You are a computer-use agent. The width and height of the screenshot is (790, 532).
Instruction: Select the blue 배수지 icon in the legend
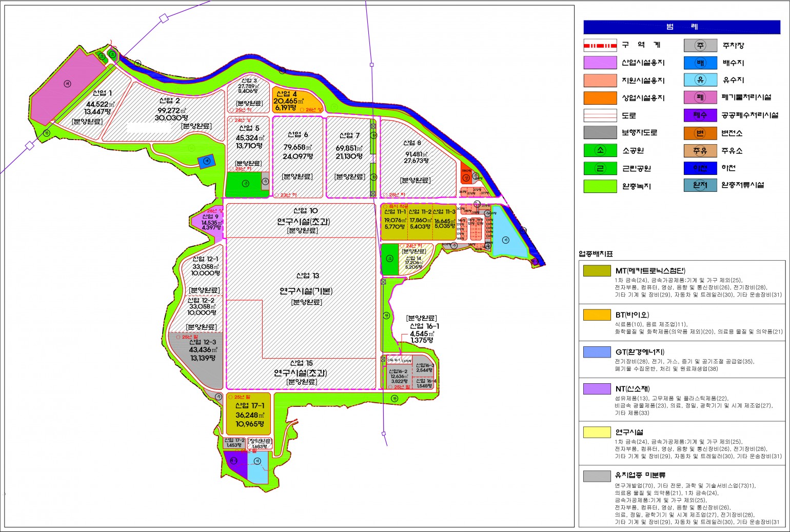(x=700, y=63)
